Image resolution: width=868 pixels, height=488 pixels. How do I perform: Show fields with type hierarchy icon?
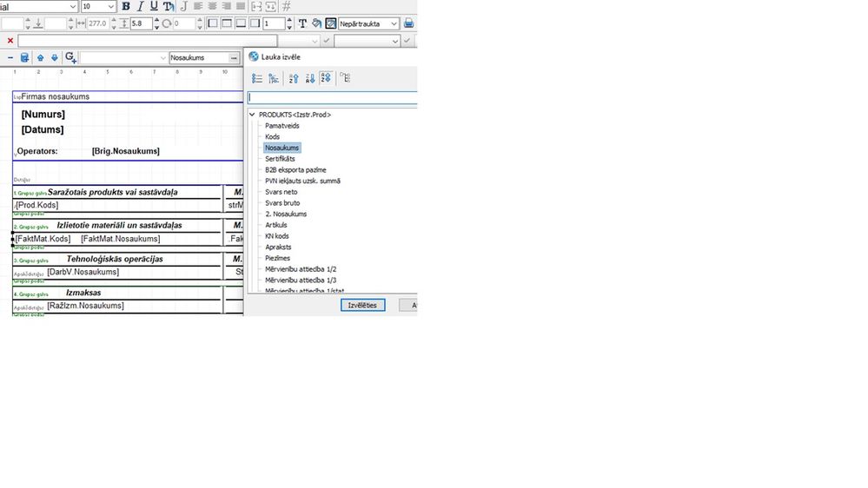click(274, 78)
